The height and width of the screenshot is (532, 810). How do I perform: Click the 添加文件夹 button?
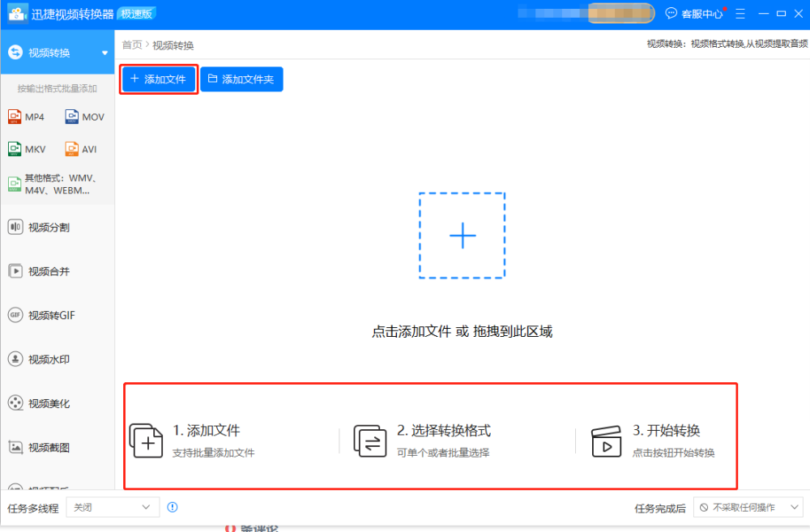[x=241, y=79]
